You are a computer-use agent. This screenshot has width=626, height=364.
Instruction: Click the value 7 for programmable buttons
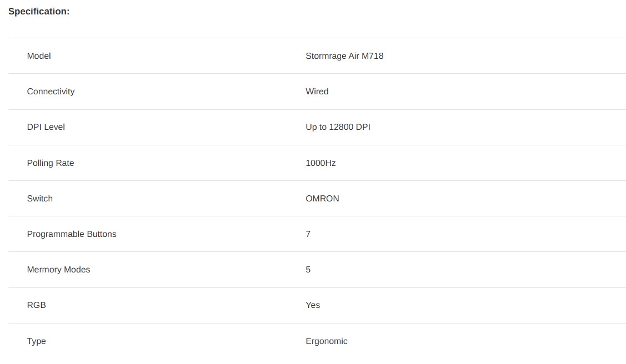308,234
